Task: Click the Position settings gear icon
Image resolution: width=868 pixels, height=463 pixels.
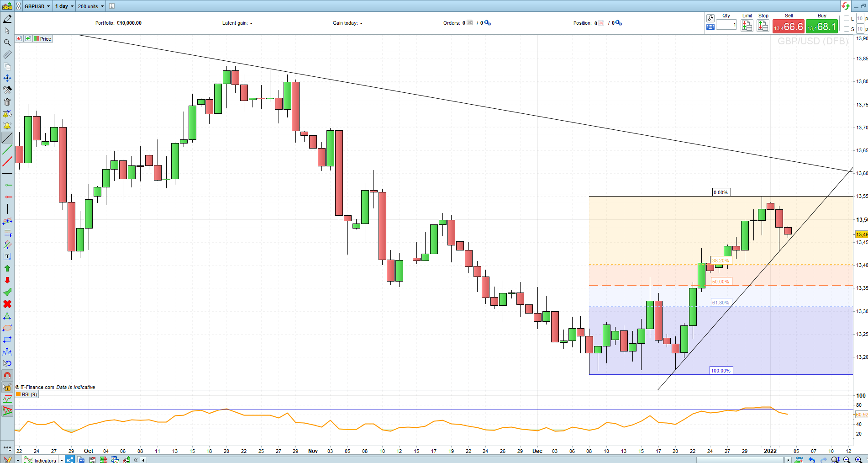Action: point(618,23)
